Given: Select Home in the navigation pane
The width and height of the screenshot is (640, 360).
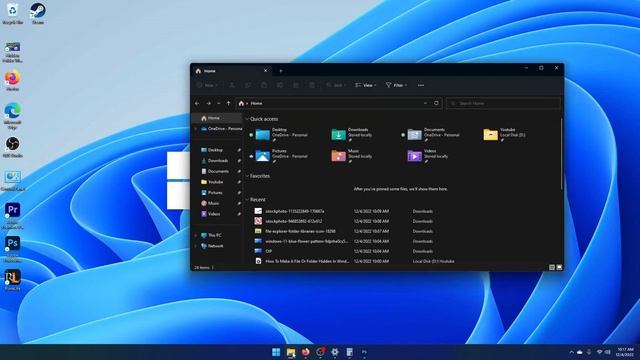Looking at the screenshot, I should 218,118.
